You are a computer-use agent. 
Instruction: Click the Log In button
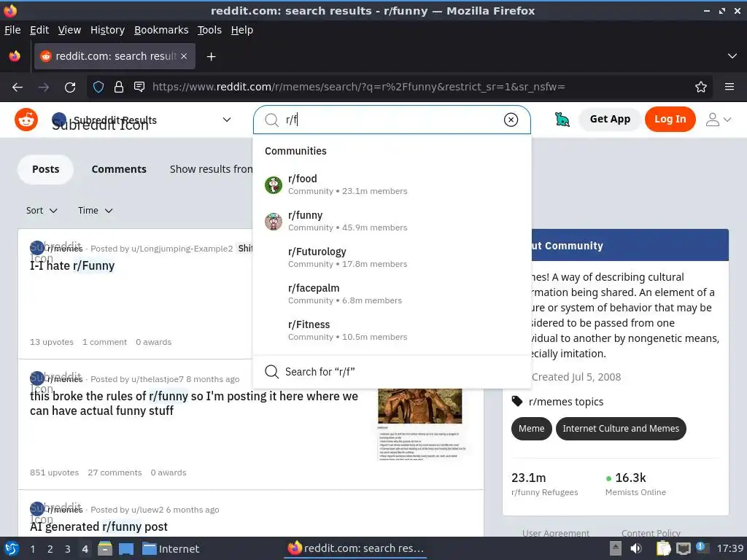tap(670, 119)
